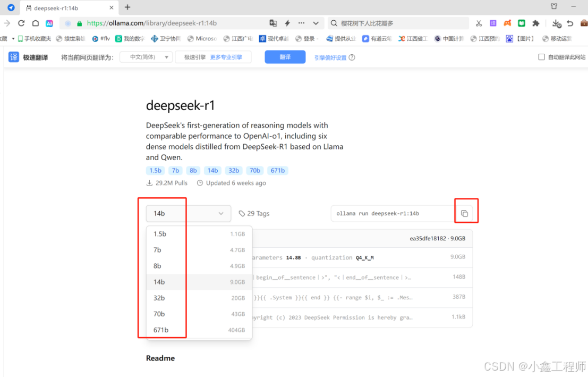The image size is (588, 377).
Task: Select 1.5b option in dropdown list
Action: coord(199,234)
